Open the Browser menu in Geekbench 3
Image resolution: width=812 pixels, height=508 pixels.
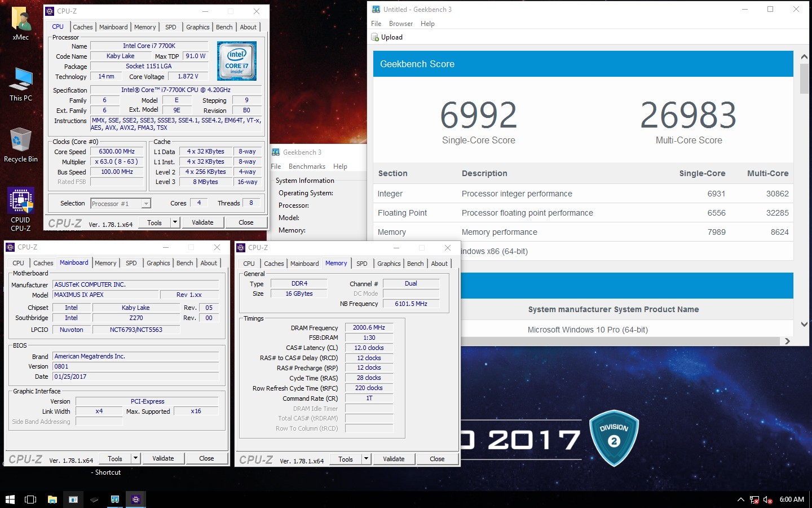(x=401, y=24)
